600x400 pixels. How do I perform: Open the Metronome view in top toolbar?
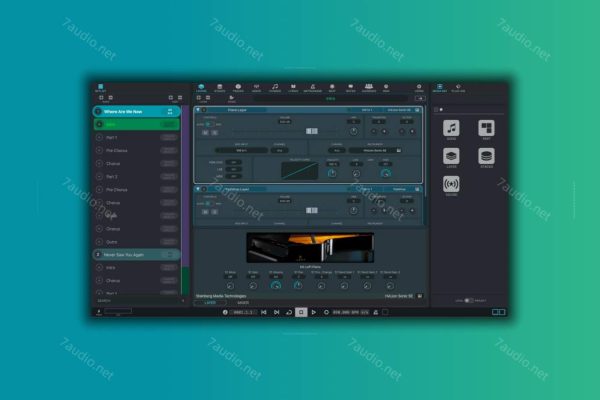[313, 88]
